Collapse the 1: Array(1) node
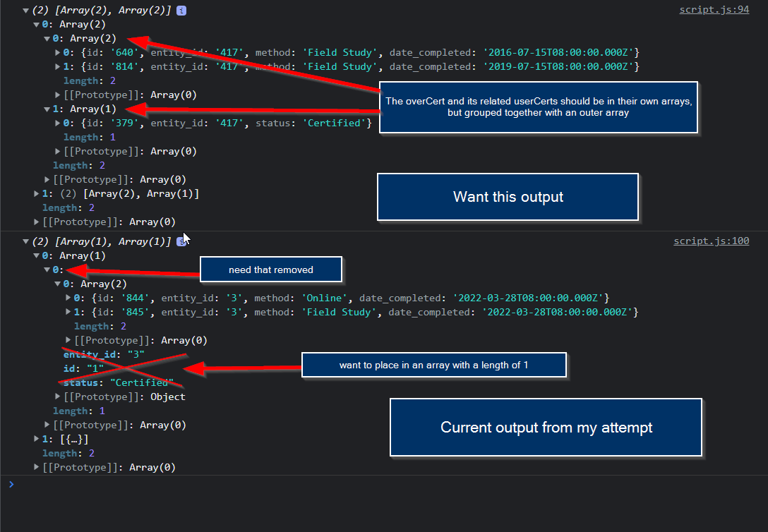768x532 pixels. (47, 109)
